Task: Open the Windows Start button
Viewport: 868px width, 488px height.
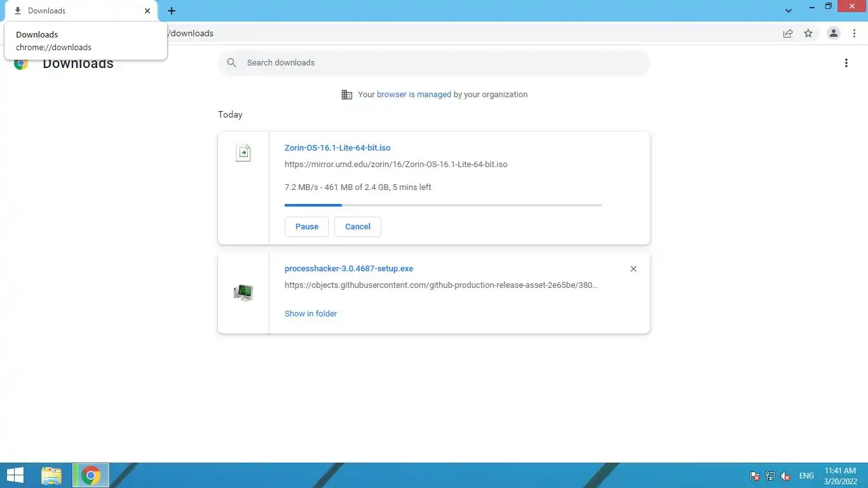Action: click(15, 475)
